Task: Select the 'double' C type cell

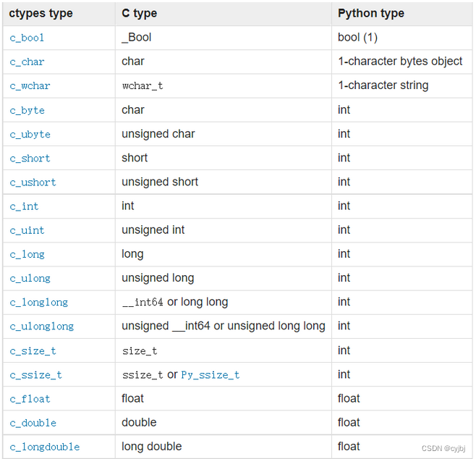Action: tap(223, 423)
